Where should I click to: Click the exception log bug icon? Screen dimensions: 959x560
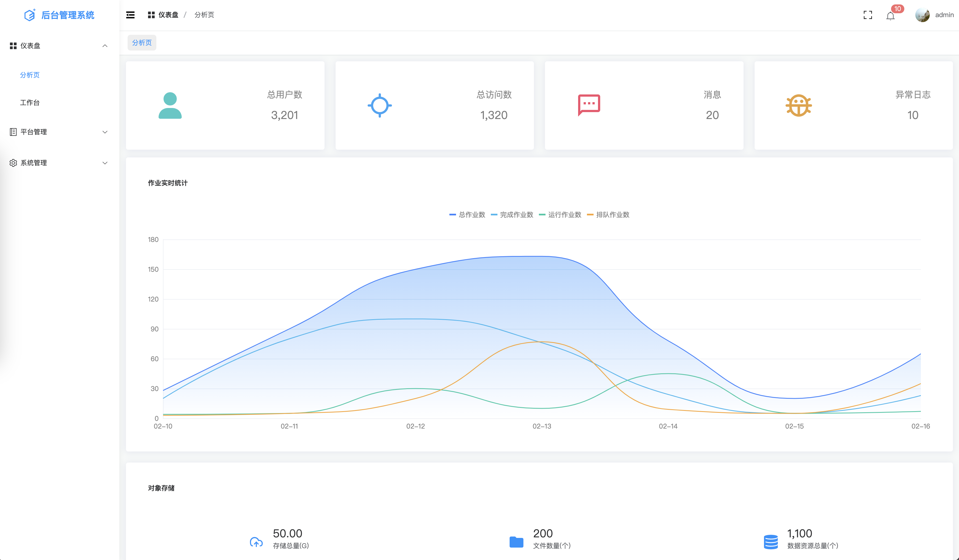point(799,105)
